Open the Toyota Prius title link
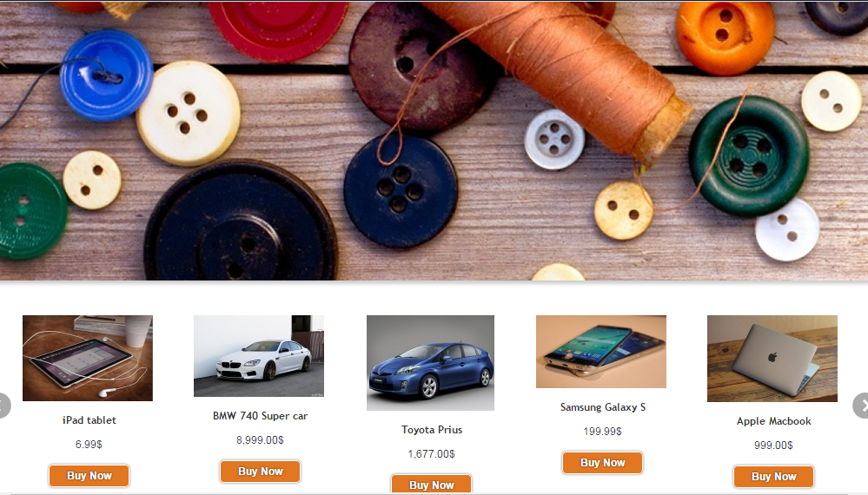The image size is (868, 495). (x=432, y=430)
